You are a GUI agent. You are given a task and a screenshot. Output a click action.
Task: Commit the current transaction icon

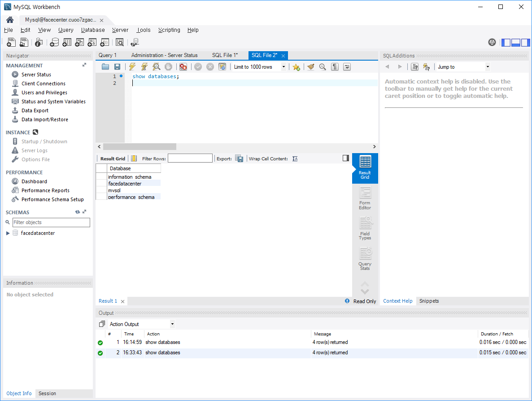tap(198, 67)
